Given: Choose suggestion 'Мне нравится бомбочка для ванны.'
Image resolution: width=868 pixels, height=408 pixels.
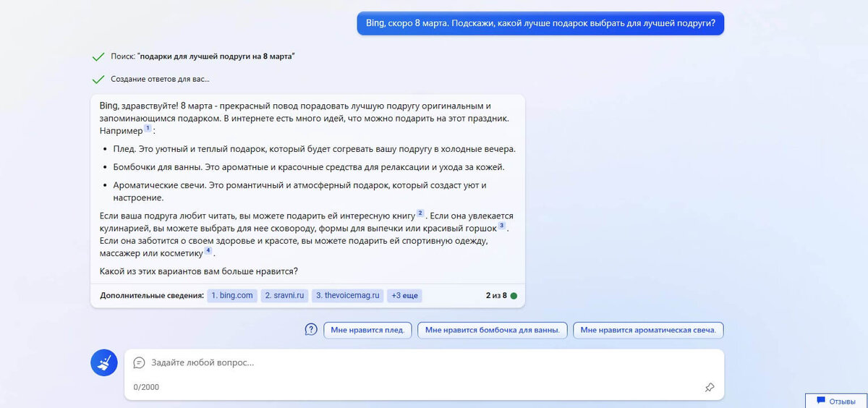Looking at the screenshot, I should (x=493, y=330).
